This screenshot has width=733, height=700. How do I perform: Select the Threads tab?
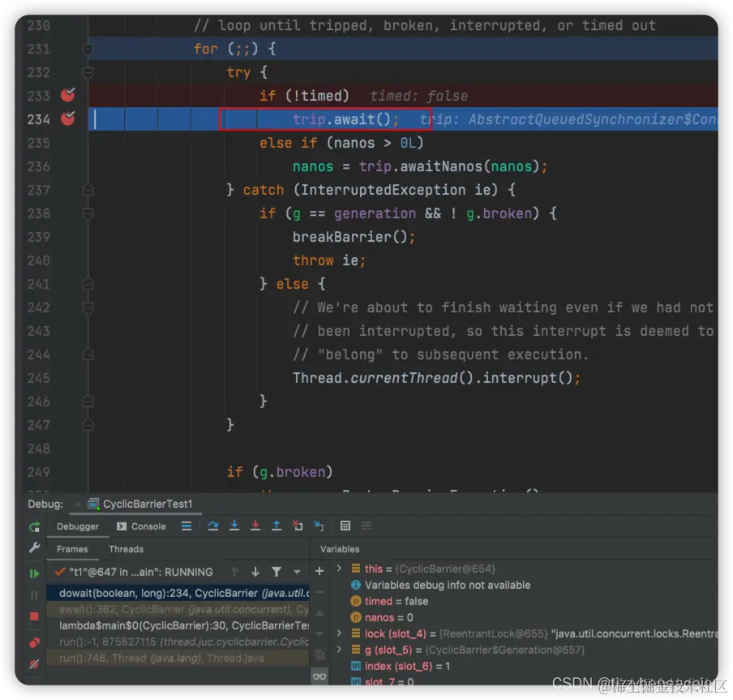pos(126,549)
